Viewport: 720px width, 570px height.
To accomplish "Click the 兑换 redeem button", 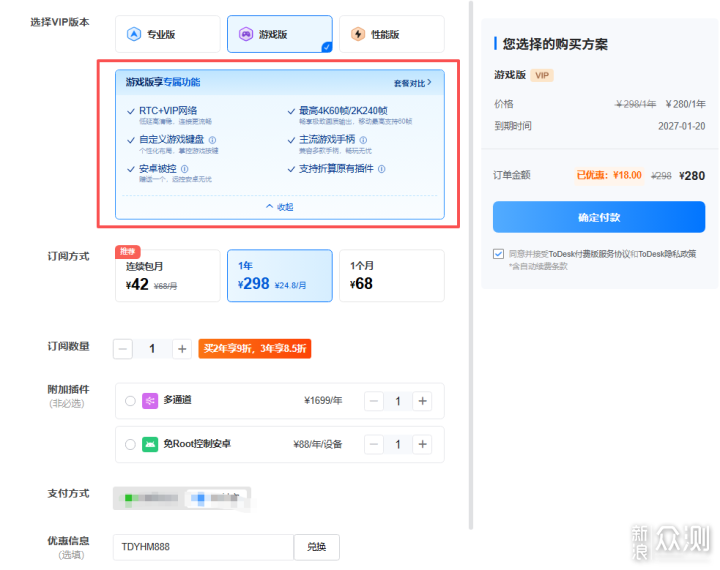I will pos(317,547).
